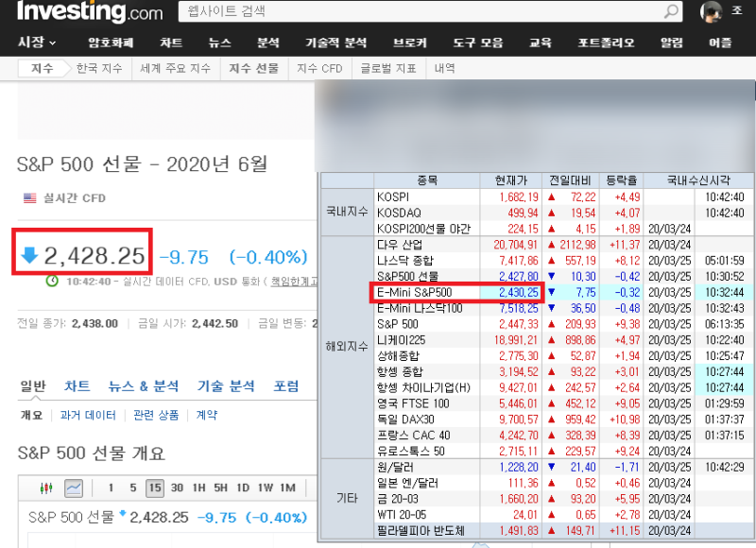
Task: Open 도구 모음 menu
Action: coord(478,43)
